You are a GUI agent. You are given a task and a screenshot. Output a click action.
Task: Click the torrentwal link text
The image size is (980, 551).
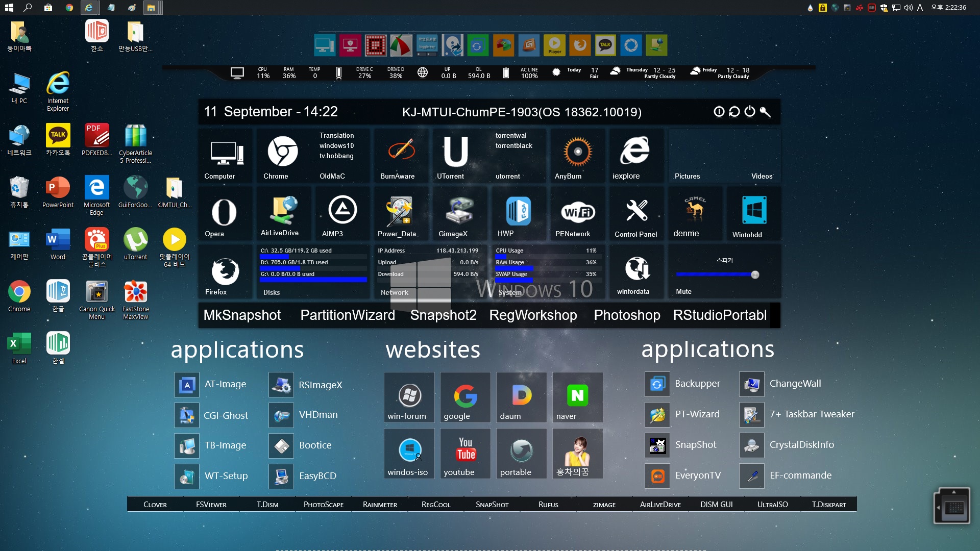tap(511, 136)
